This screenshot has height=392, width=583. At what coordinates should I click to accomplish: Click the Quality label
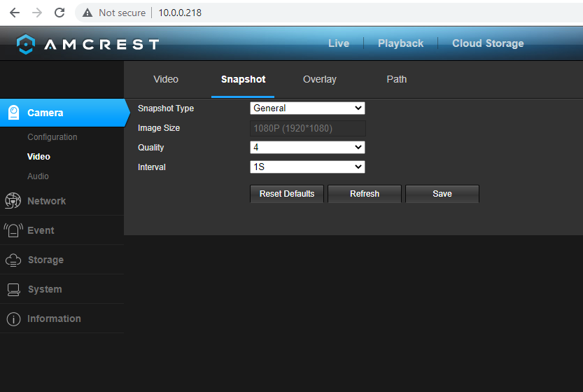pyautogui.click(x=151, y=148)
